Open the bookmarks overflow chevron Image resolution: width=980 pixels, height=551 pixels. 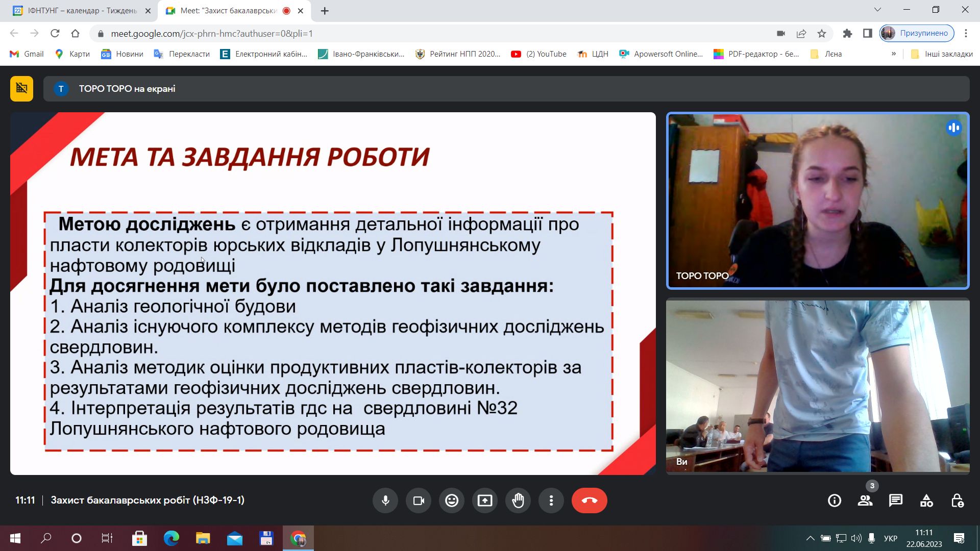pos(894,54)
